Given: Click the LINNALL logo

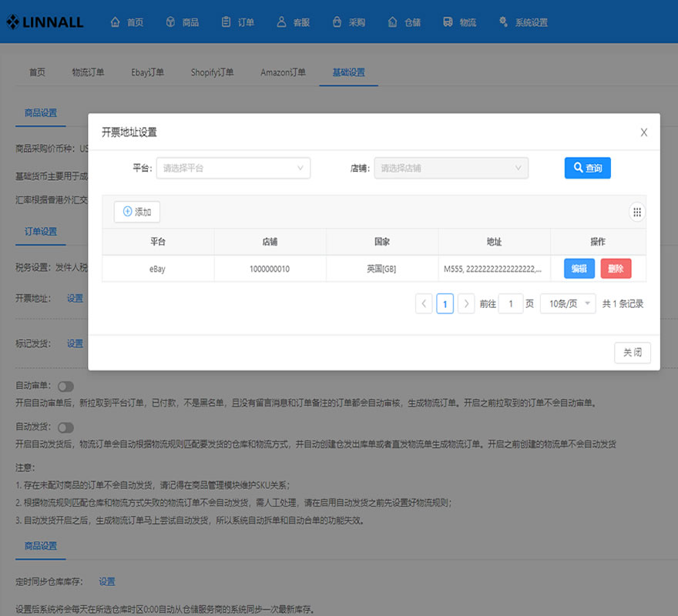Looking at the screenshot, I should click(x=45, y=22).
